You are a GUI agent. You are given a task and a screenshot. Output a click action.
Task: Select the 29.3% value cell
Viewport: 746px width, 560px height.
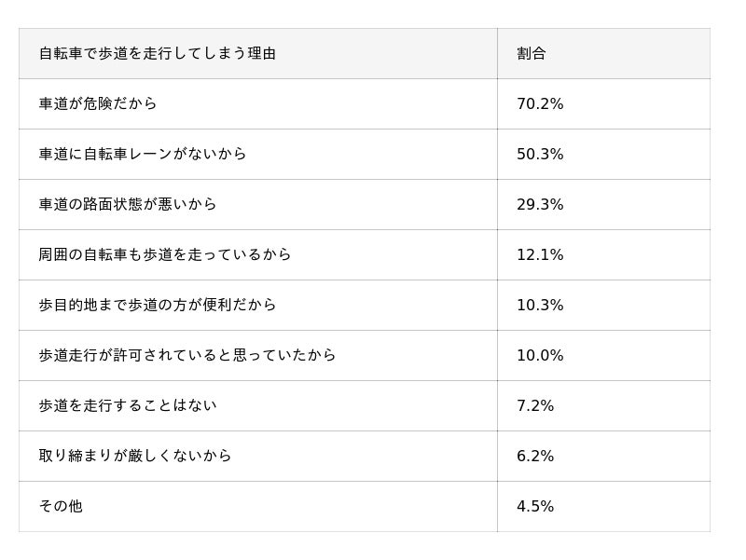point(603,204)
